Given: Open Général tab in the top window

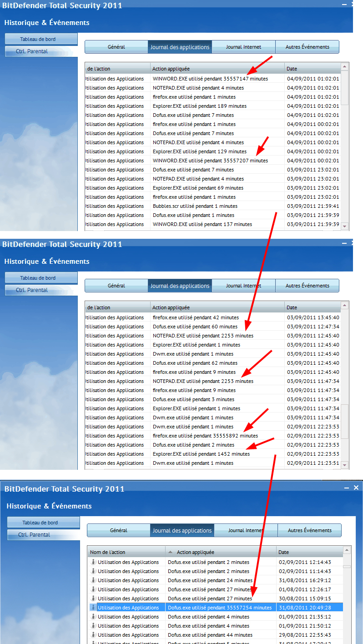Looking at the screenshot, I should [x=116, y=47].
